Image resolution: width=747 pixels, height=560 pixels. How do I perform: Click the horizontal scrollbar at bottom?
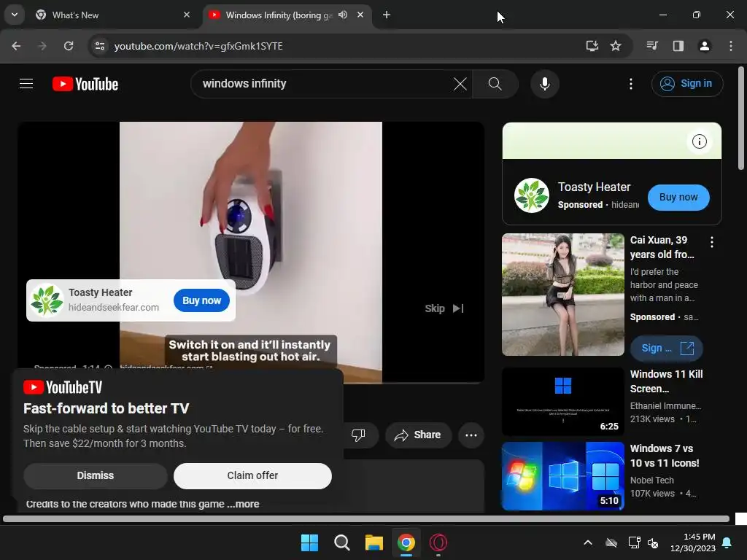[x=366, y=518]
